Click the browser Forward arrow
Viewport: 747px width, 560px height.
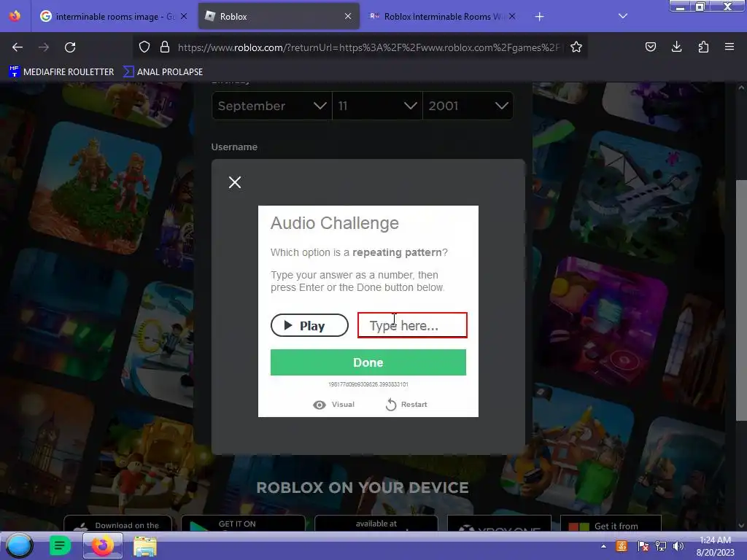[x=44, y=47]
